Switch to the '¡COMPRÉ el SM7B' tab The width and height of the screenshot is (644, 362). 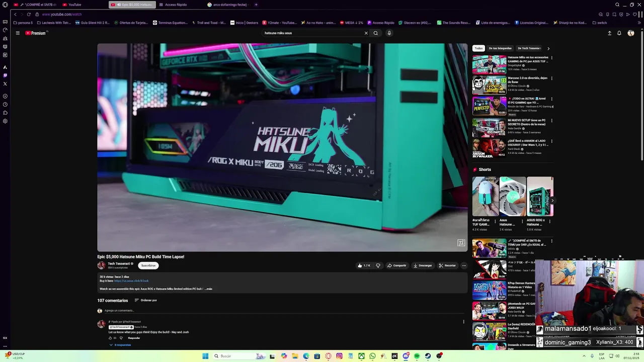pyautogui.click(x=36, y=5)
